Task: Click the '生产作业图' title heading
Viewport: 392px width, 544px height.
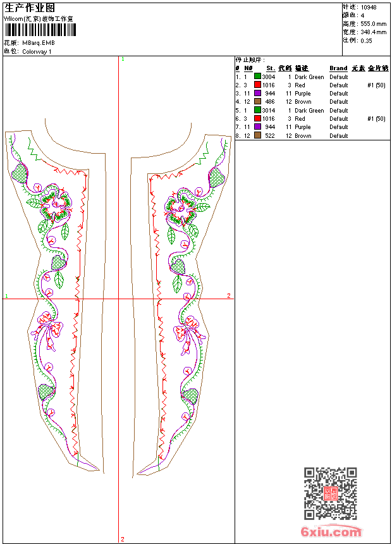Action: click(30, 8)
